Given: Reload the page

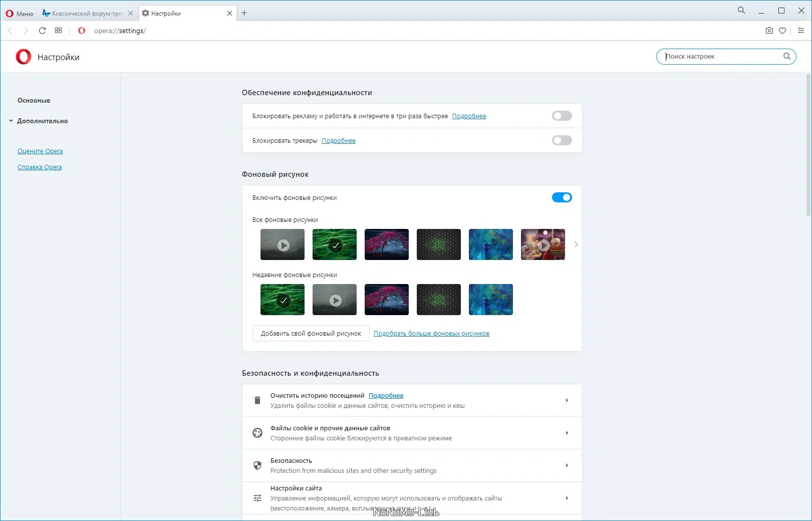Looking at the screenshot, I should 42,31.
